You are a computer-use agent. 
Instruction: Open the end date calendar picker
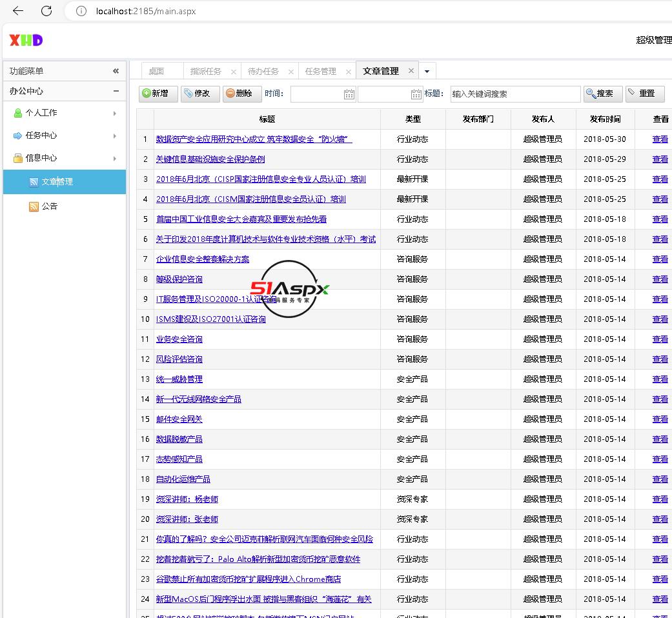pos(416,94)
